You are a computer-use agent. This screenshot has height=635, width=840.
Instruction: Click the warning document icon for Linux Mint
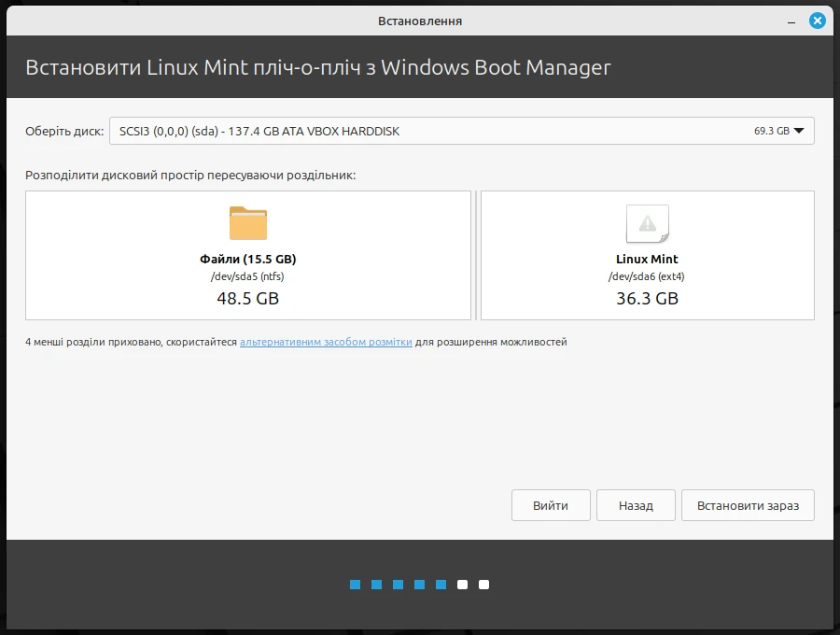[x=647, y=223]
